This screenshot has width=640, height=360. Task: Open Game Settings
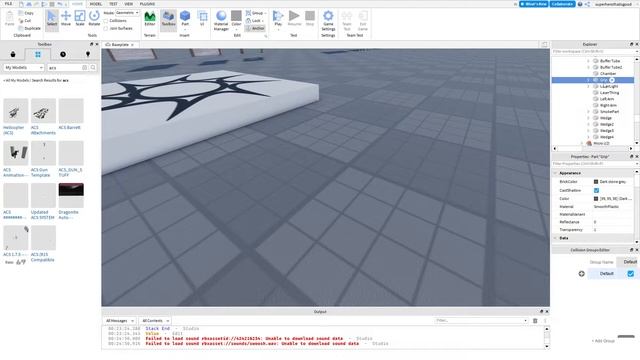pyautogui.click(x=328, y=20)
